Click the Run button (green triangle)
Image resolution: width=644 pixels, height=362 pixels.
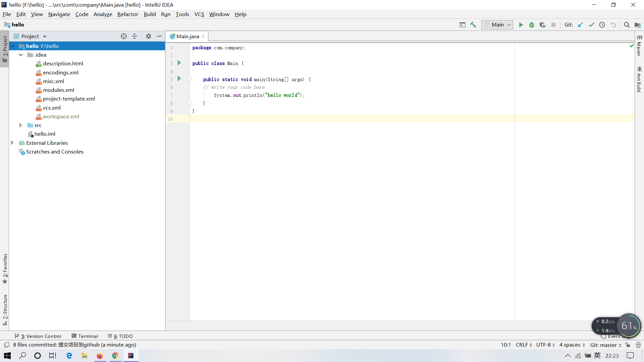pos(520,25)
